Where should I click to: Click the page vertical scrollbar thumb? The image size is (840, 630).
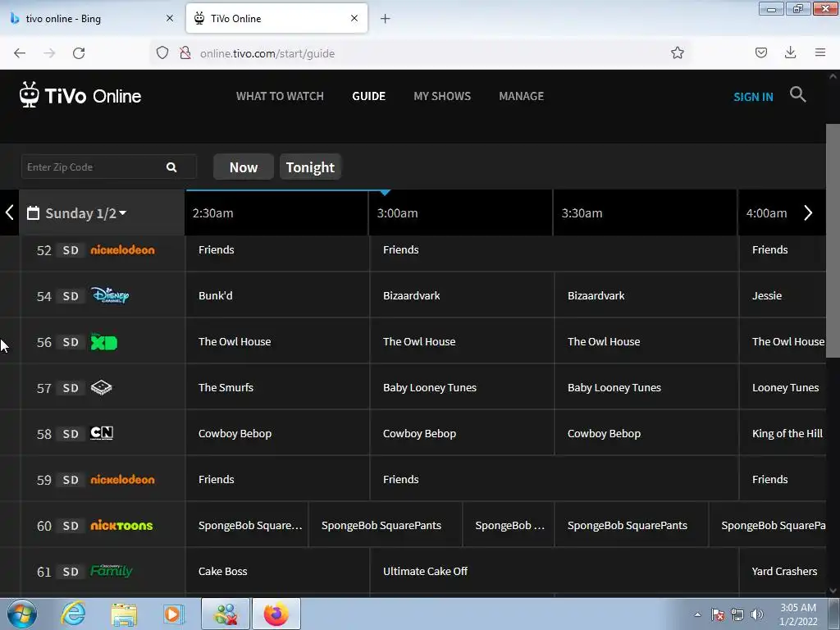point(833,240)
